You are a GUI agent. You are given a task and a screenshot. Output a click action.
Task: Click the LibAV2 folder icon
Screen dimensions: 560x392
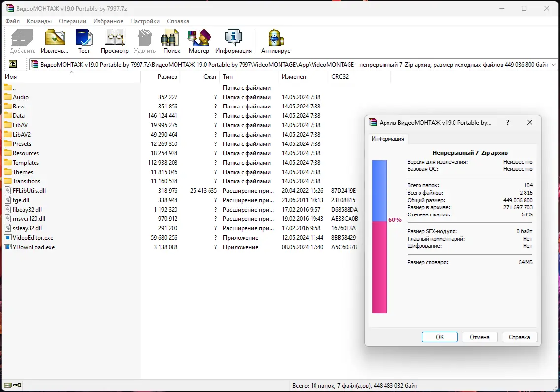point(8,134)
